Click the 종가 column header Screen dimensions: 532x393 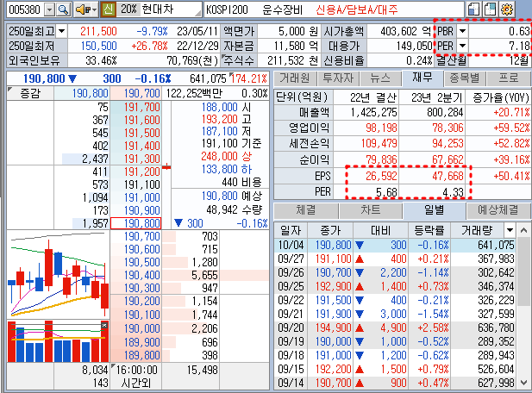coord(330,231)
